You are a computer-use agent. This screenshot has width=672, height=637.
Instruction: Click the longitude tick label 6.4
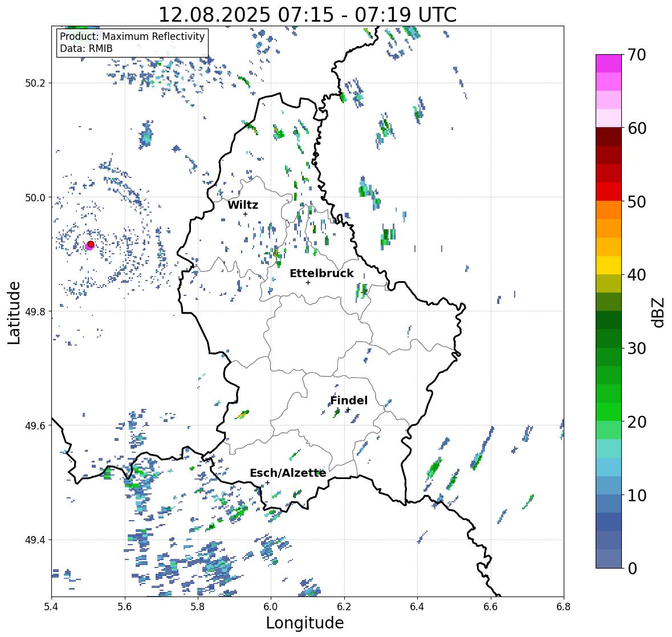[417, 607]
